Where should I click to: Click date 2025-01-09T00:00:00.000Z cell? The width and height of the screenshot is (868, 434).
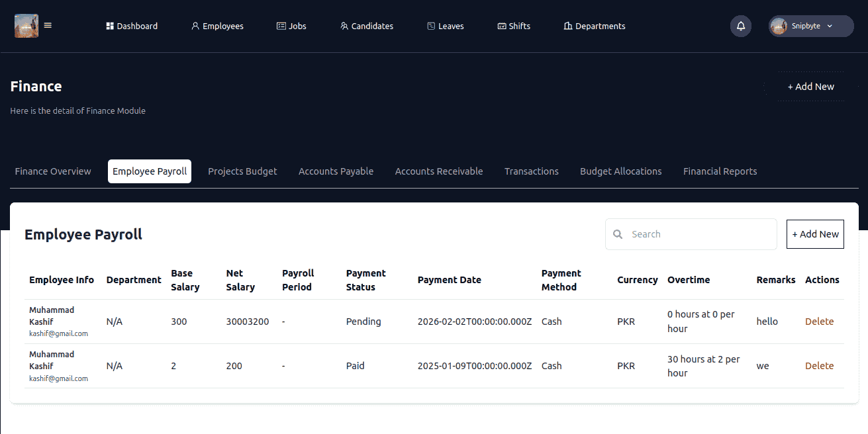(x=475, y=366)
